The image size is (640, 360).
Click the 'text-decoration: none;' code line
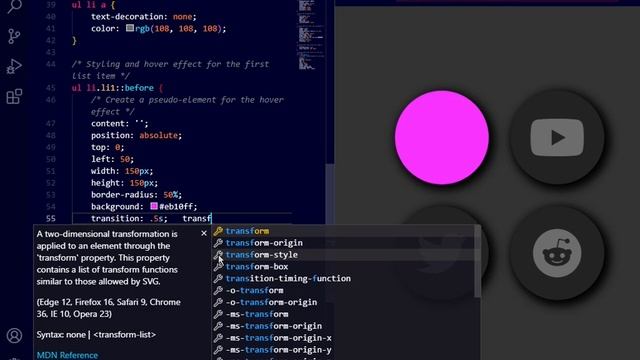(x=144, y=17)
